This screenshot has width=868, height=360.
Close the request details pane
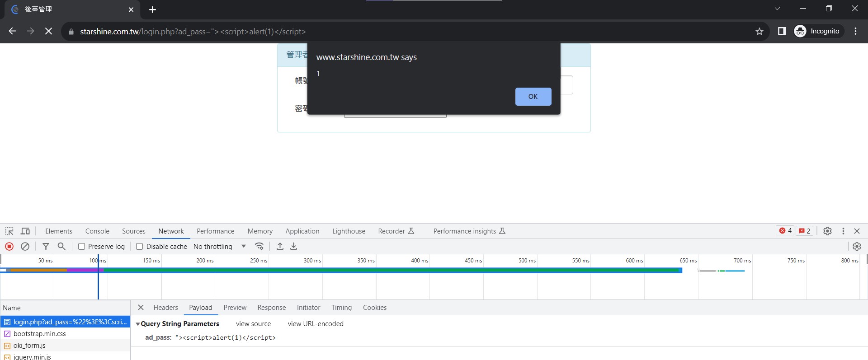pos(141,308)
